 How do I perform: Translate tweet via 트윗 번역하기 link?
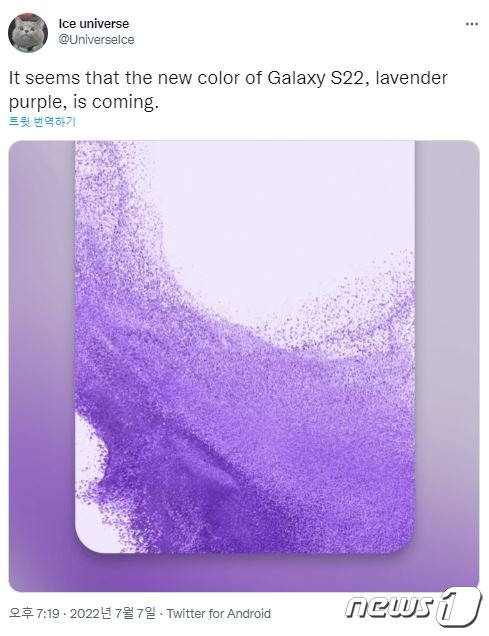coord(42,121)
